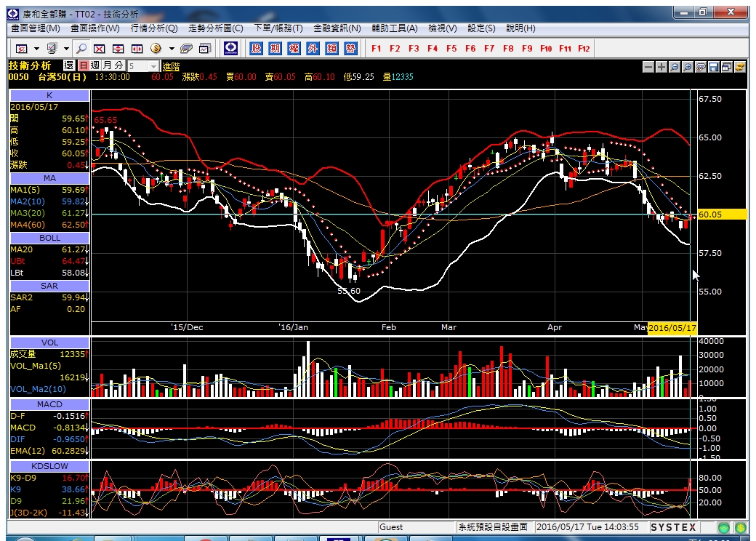
Task: Open the 走勢分析圖(C) menu
Action: coord(215,28)
